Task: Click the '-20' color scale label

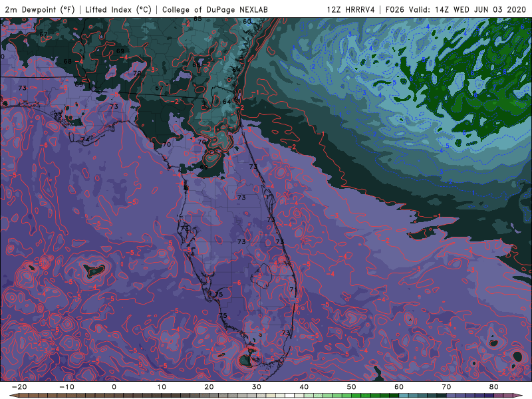Action: coord(19,387)
